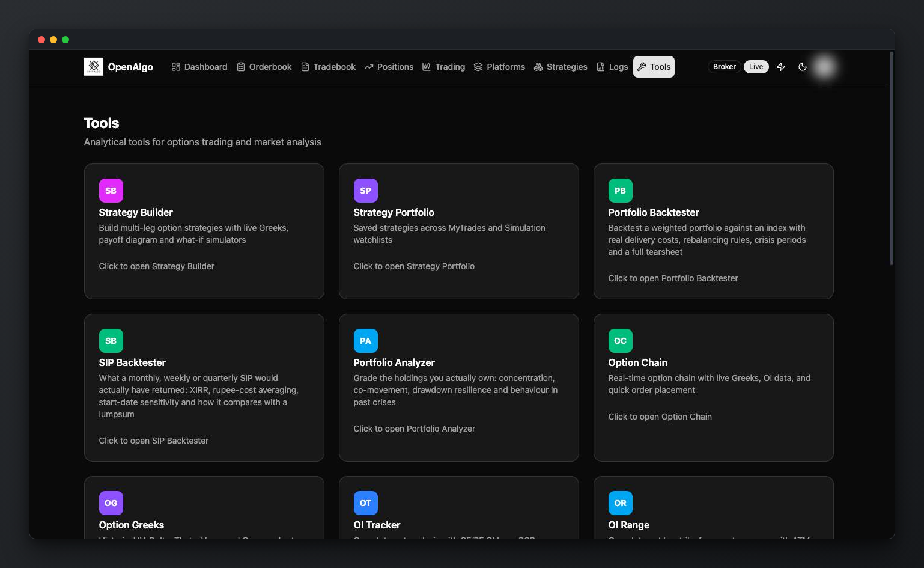
Task: Click the green SB SIP Backtester icon
Action: click(111, 341)
